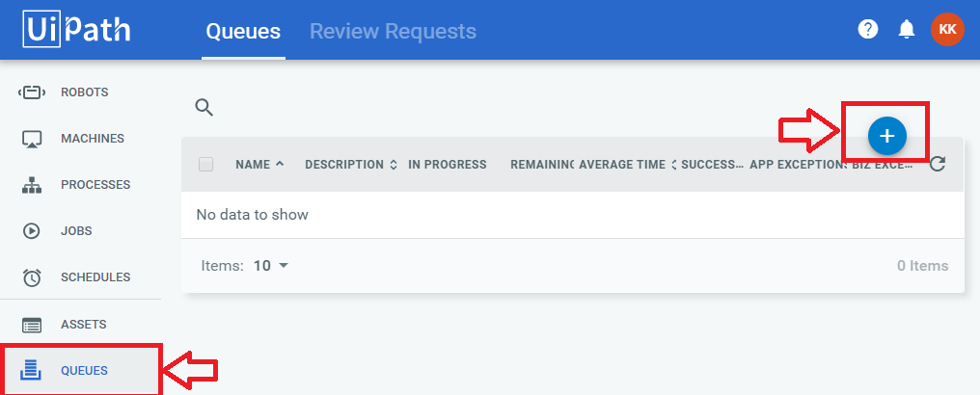Click the search magnifier icon
The height and width of the screenshot is (395, 980).
[x=204, y=107]
